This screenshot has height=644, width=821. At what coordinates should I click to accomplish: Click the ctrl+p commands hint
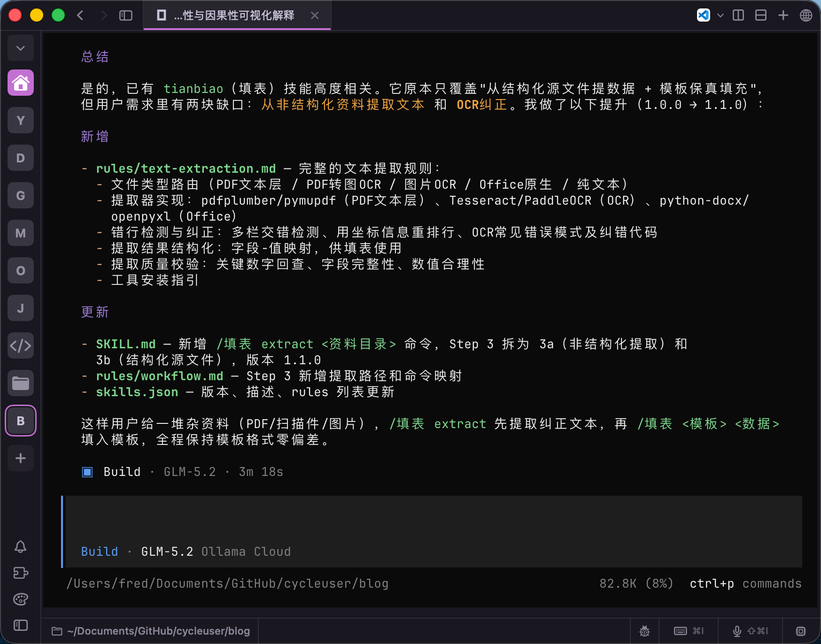click(x=745, y=583)
